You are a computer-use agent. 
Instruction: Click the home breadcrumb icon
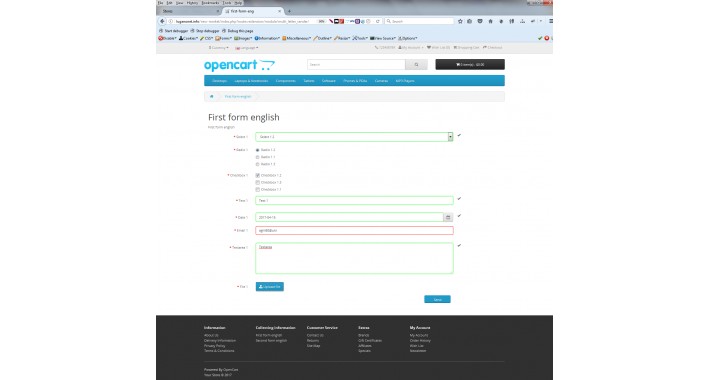pos(211,96)
